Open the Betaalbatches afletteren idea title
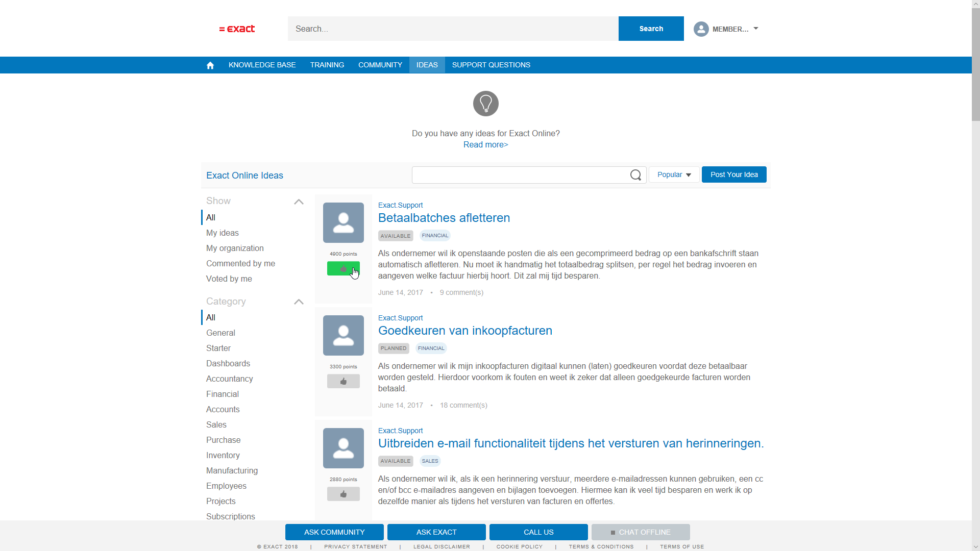The height and width of the screenshot is (551, 980). 444,218
